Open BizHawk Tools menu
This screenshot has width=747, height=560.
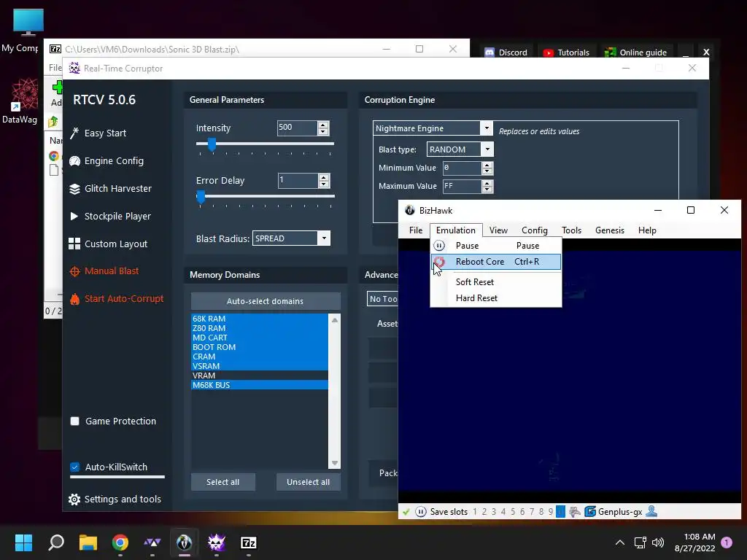571,230
